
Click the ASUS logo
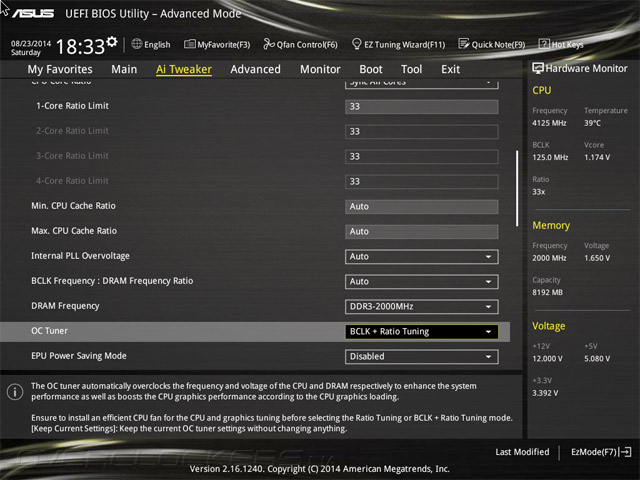point(33,13)
